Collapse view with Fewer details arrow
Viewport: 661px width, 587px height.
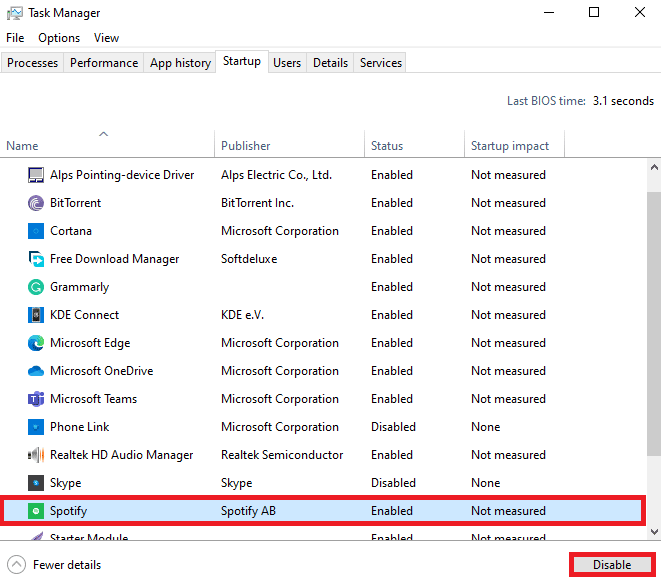point(16,565)
